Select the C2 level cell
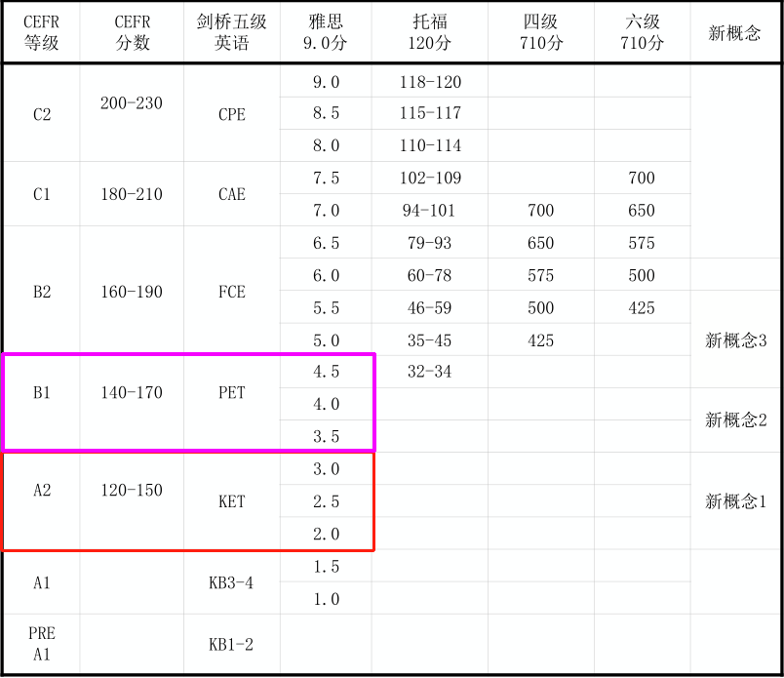The height and width of the screenshot is (678, 784). (41, 113)
